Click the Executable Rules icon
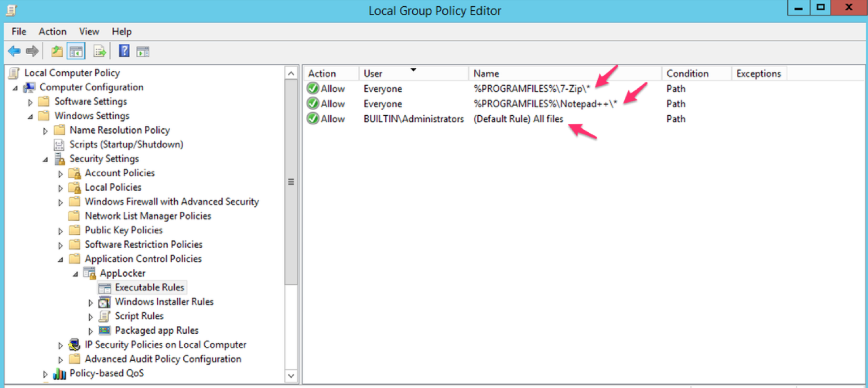 [x=105, y=287]
